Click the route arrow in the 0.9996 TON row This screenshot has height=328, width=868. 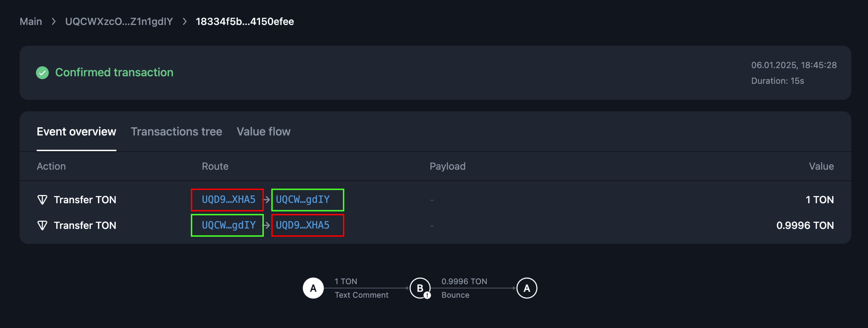click(267, 225)
